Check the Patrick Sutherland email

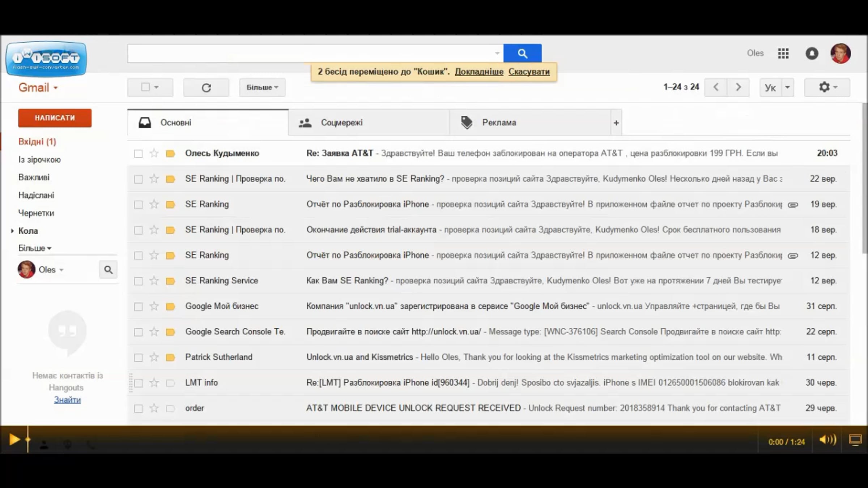(138, 358)
